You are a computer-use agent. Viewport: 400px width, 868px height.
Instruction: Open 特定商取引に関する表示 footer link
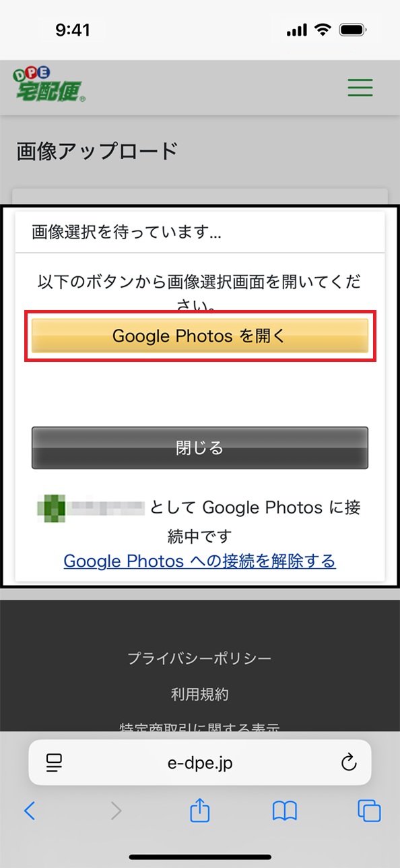[x=200, y=728]
